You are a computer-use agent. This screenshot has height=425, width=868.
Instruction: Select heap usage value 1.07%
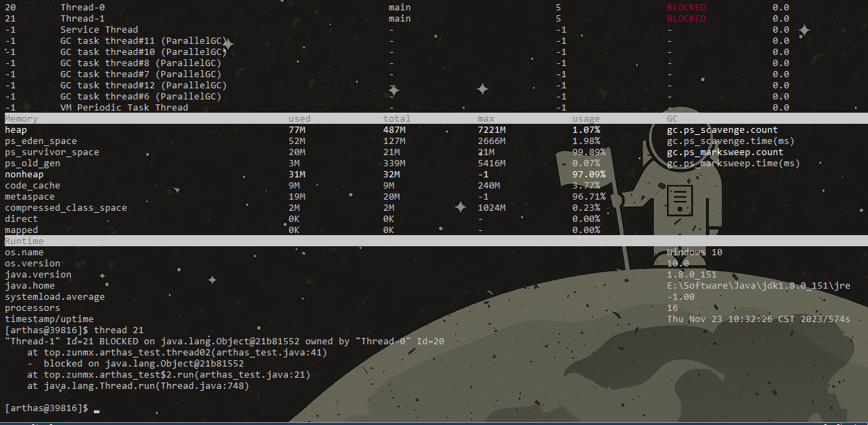[x=586, y=130]
